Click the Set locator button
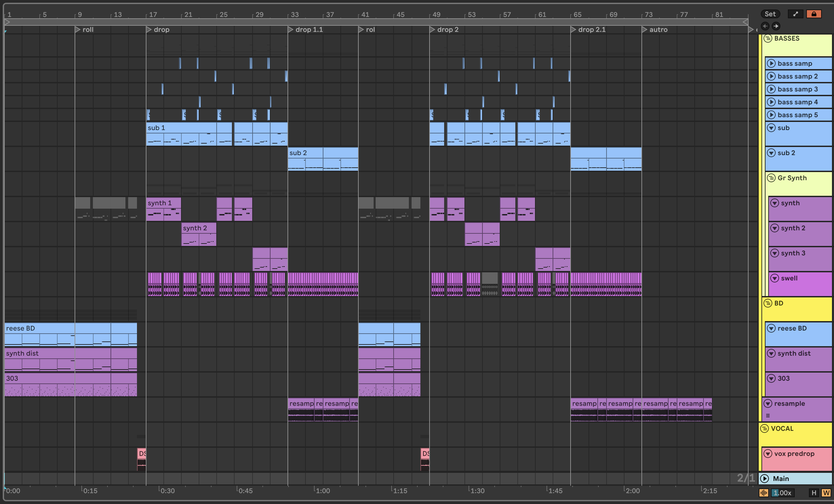834x504 pixels. click(770, 14)
